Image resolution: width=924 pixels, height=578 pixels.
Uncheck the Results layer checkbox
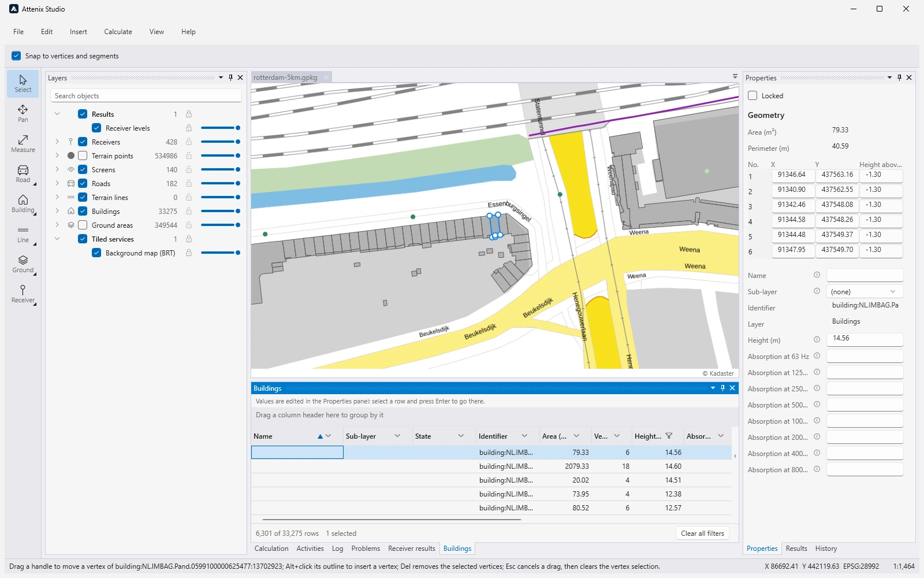coord(83,114)
